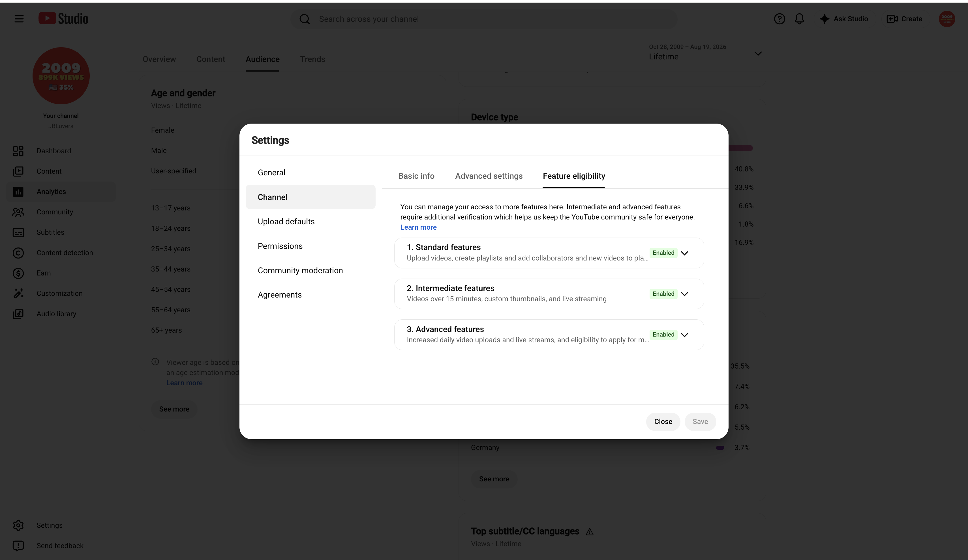Open Learn more link about viewer age
This screenshot has height=560, width=968.
click(184, 383)
